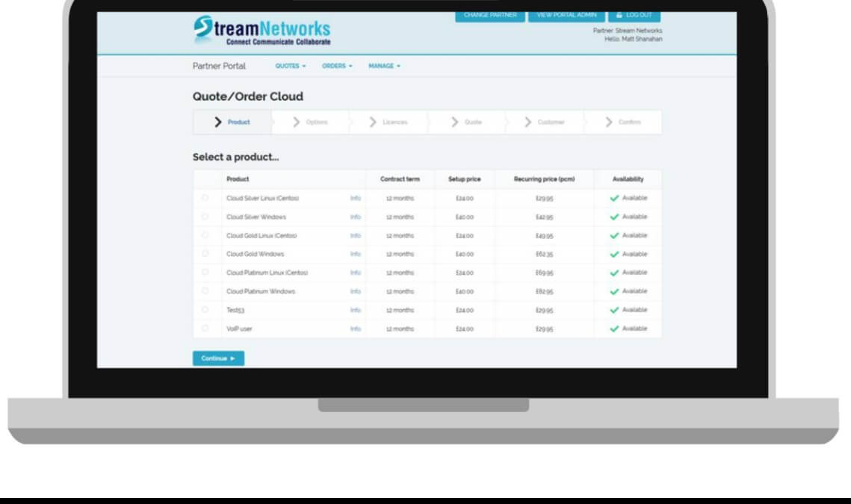Image resolution: width=851 pixels, height=504 pixels.
Task: Select the Cloud Gold Windows radio button
Action: [x=205, y=255]
